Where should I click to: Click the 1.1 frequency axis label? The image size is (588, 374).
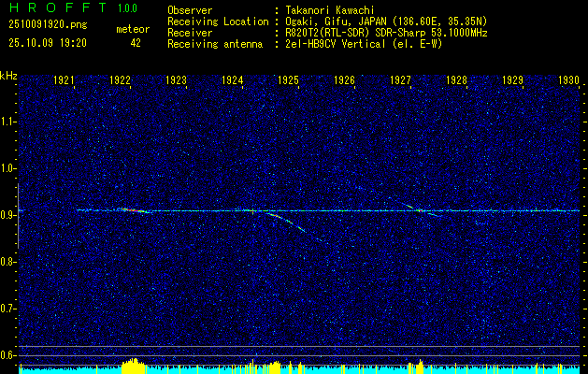tap(8, 122)
